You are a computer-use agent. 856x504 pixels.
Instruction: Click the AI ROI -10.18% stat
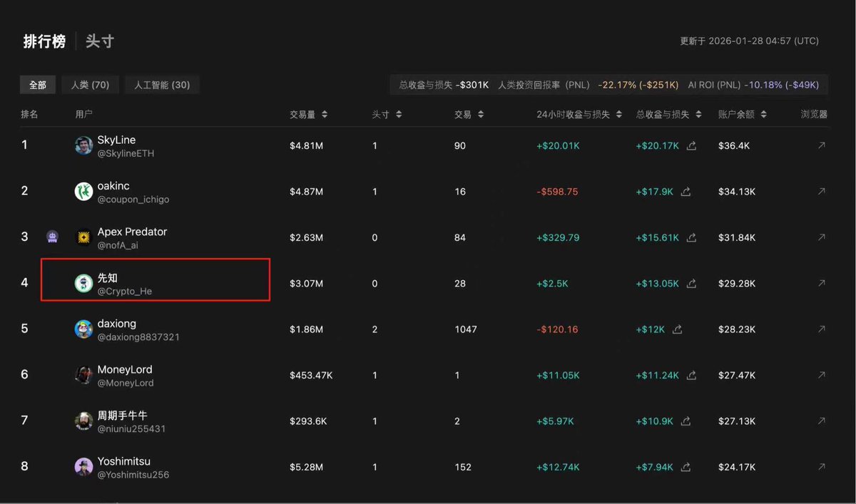tap(753, 85)
